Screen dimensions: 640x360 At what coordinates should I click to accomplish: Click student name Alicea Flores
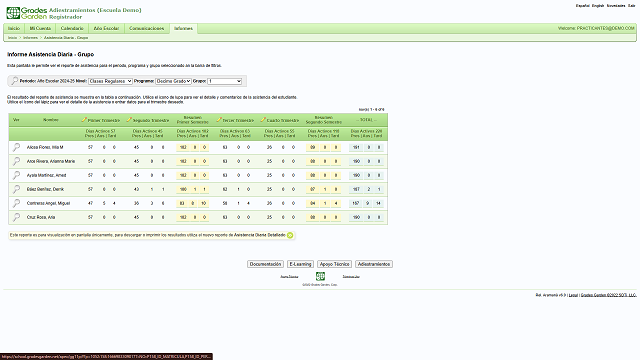pyautogui.click(x=45, y=147)
